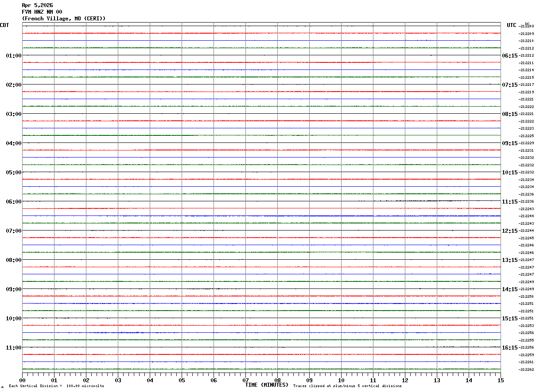Click 'Each Vertical Division = 100.00 microvolts' note
The image size is (536, 392).
click(x=56, y=386)
